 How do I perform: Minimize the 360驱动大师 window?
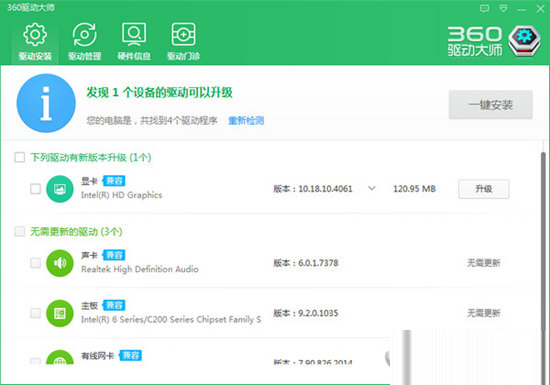pyautogui.click(x=522, y=9)
